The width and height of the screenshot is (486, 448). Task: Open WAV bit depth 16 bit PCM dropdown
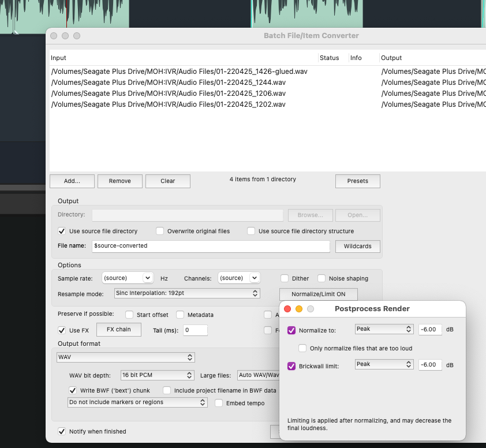[x=157, y=375]
